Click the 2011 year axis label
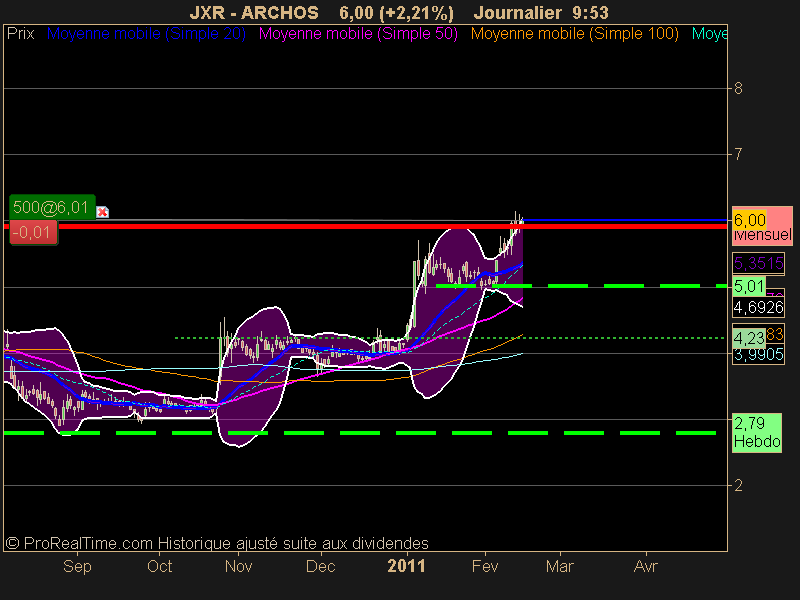 (x=406, y=566)
